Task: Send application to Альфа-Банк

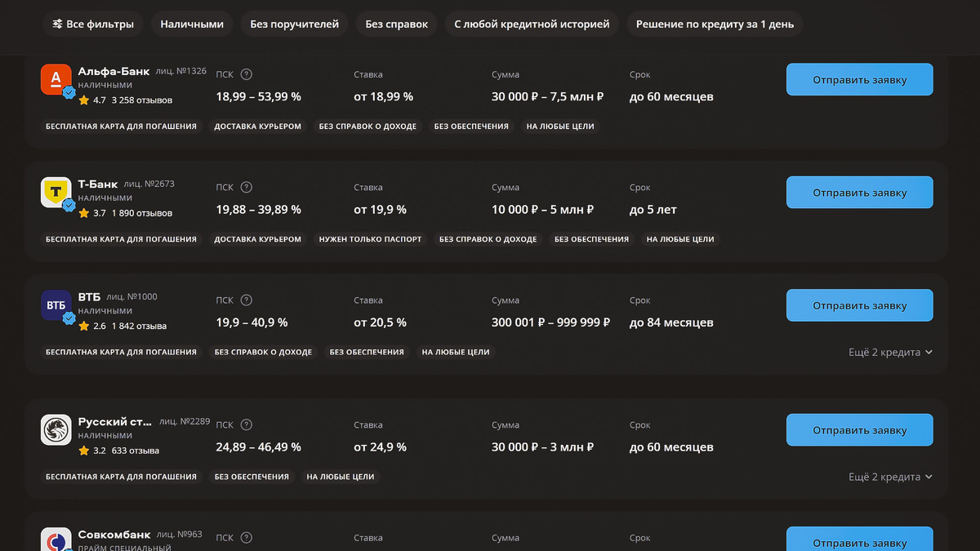Action: [859, 80]
